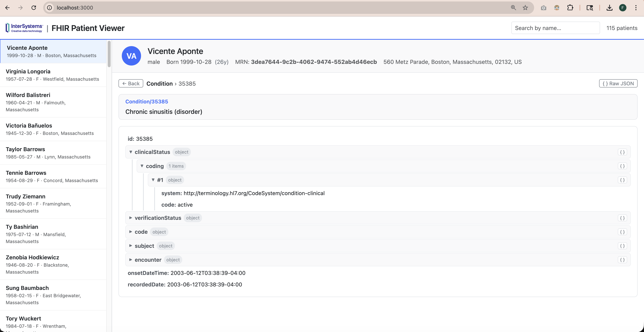Click the coding row JSON braces icon
The height and width of the screenshot is (332, 644).
point(622,166)
